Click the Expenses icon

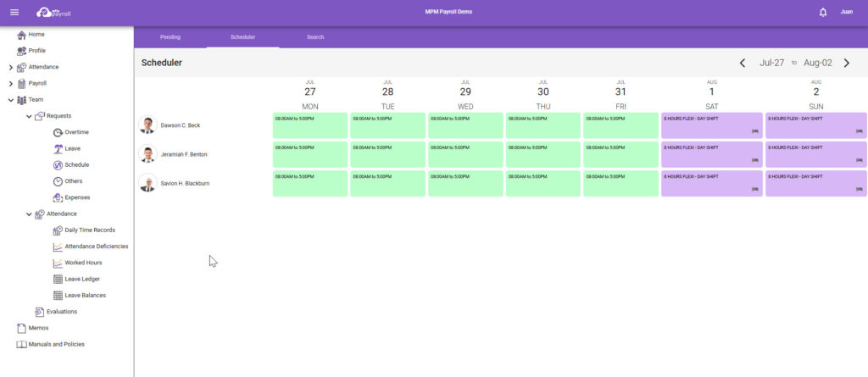[x=58, y=197]
